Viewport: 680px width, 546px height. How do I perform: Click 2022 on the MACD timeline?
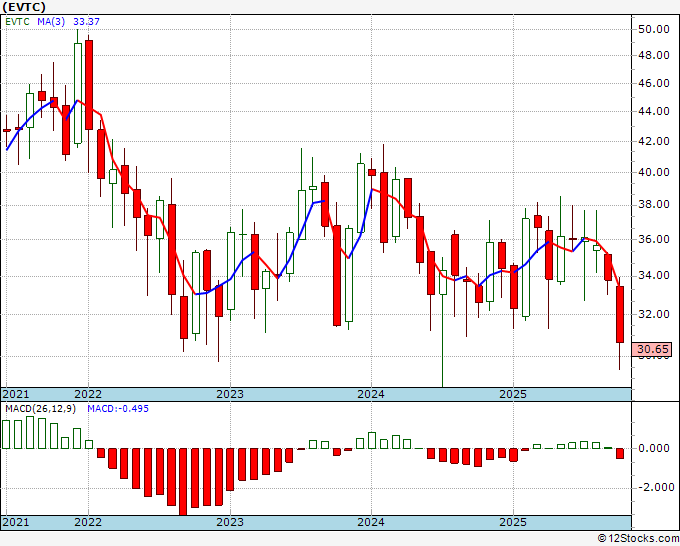point(88,522)
